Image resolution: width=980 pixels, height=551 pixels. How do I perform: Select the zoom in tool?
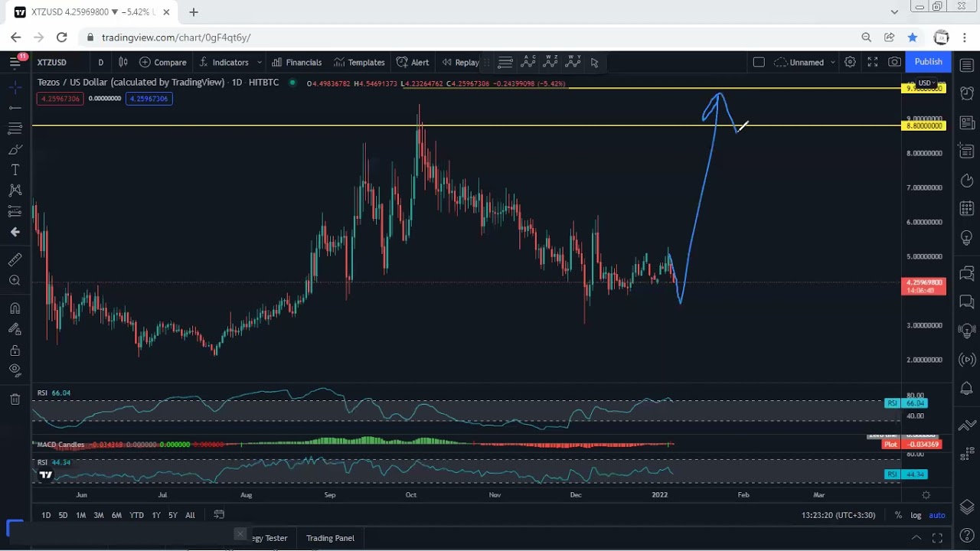15,280
